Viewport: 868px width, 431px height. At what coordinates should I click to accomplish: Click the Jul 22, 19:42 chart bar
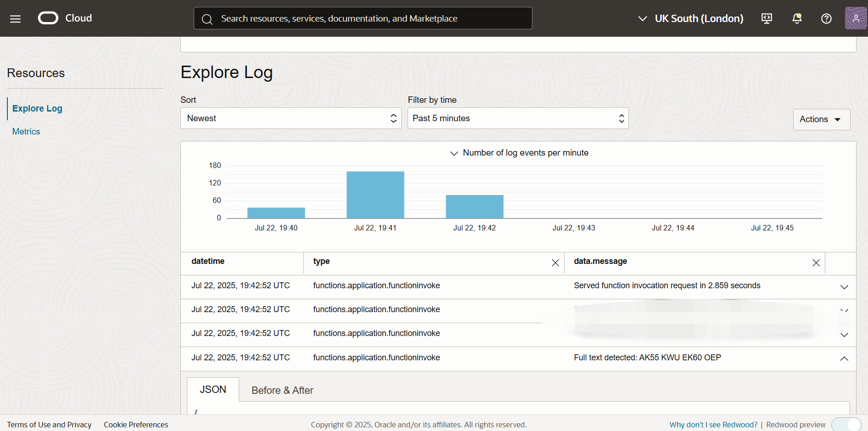475,207
